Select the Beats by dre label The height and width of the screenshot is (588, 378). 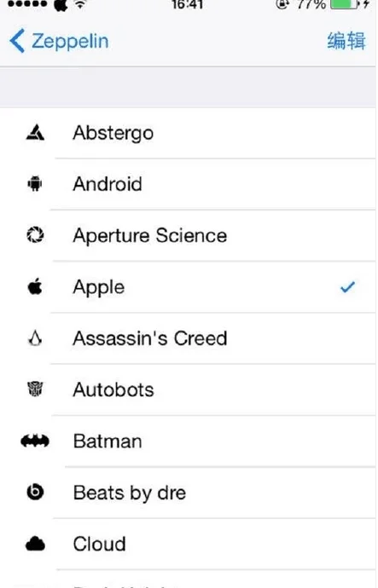tap(130, 493)
